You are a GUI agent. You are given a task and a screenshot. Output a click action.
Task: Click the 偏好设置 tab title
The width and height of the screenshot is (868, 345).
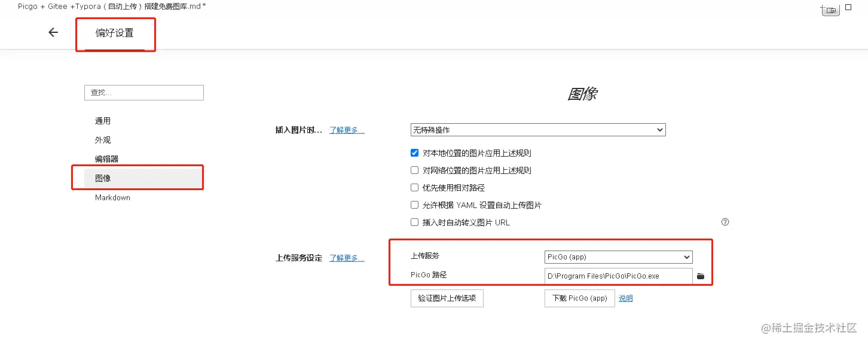(115, 33)
